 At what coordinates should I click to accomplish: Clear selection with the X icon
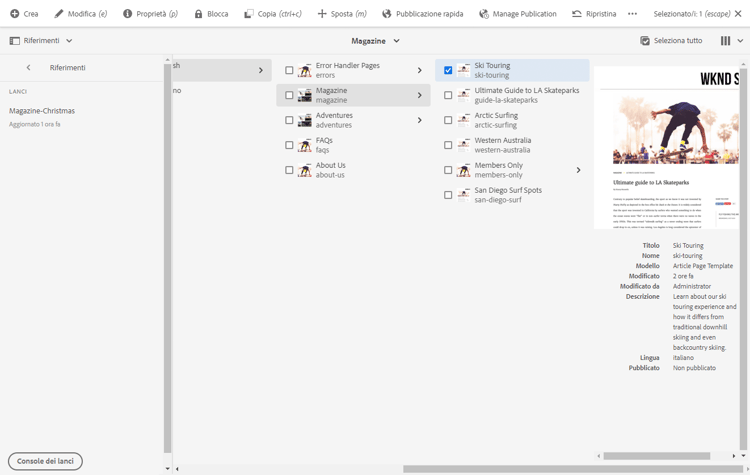click(738, 14)
